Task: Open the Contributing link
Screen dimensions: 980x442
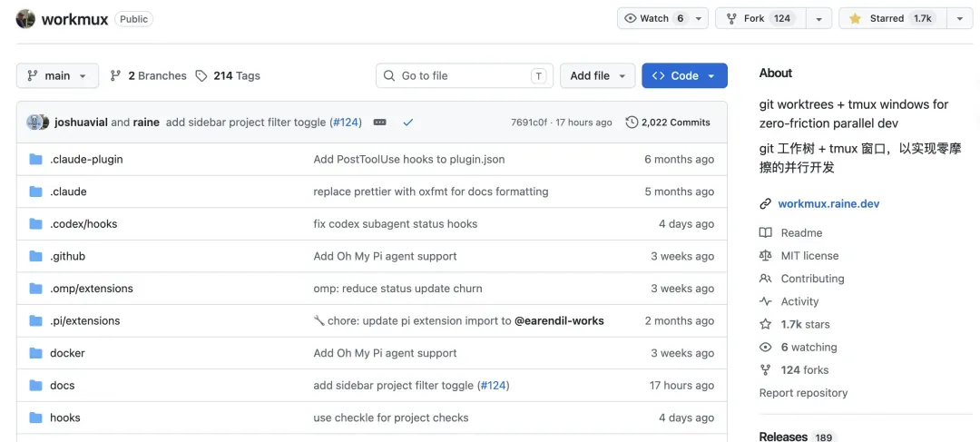Action: coord(812,279)
